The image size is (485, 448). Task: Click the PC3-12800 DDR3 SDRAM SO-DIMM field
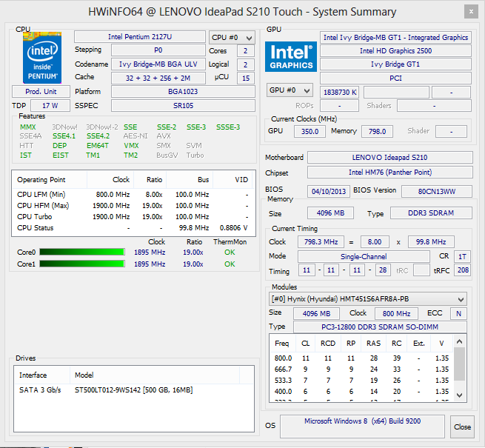380,327
